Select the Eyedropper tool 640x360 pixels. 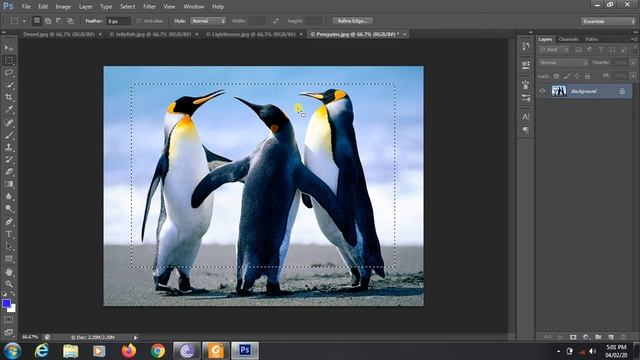[9, 109]
